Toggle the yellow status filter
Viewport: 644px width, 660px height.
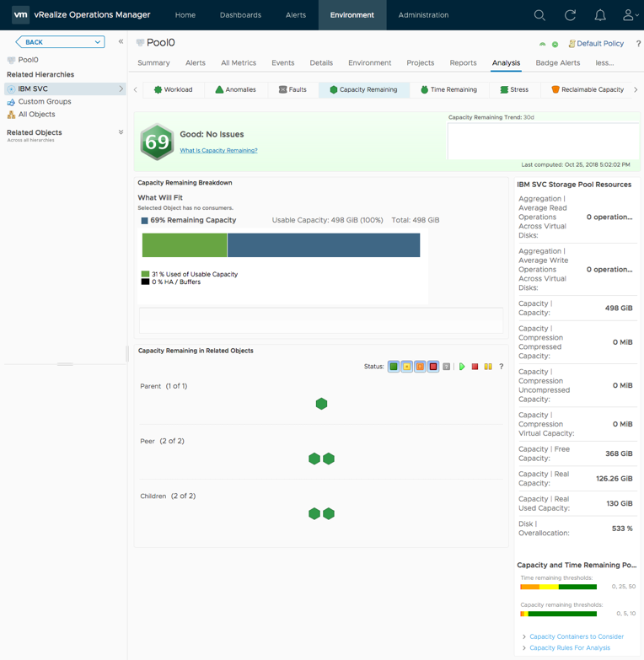click(406, 367)
